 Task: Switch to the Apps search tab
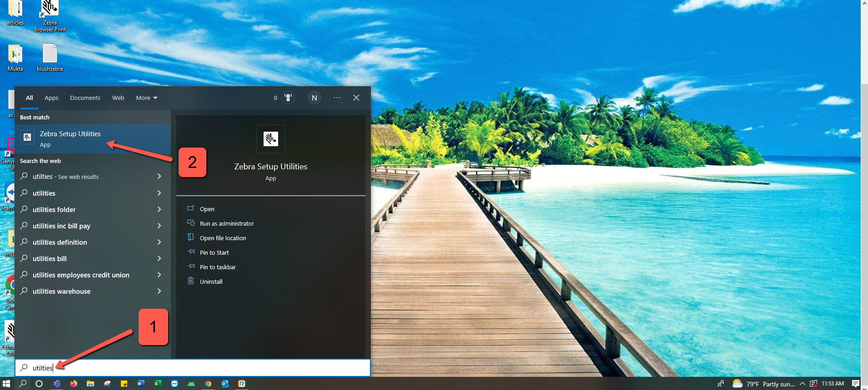pyautogui.click(x=51, y=98)
